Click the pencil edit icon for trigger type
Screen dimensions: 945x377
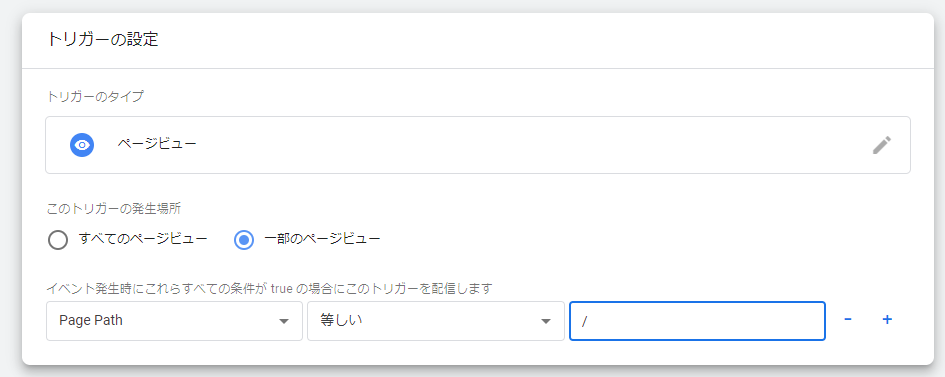tap(881, 145)
